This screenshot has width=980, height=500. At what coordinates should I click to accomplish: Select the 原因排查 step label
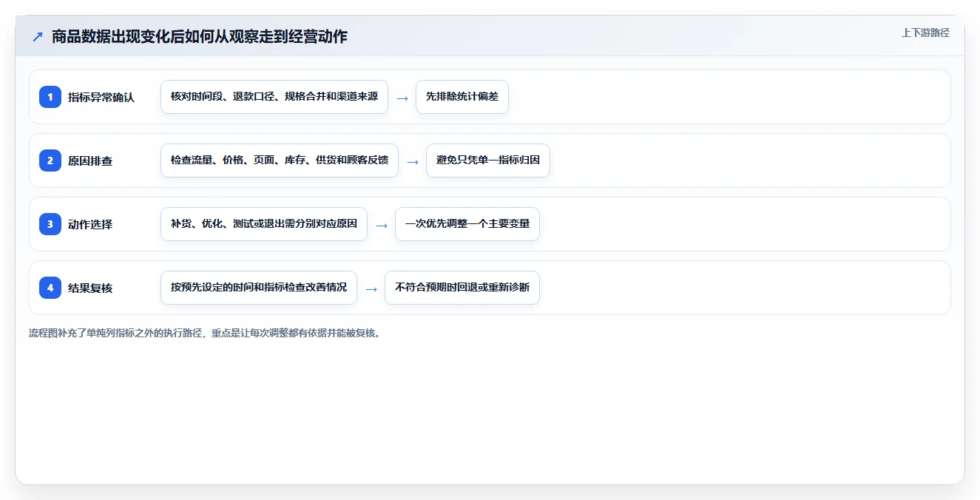[x=90, y=161]
